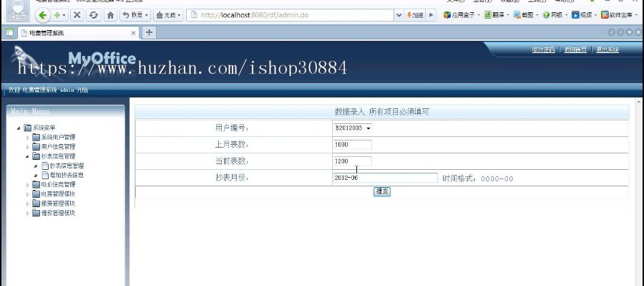Expand the 系统用户管理 folder arrow
This screenshot has width=644, height=286.
point(28,138)
